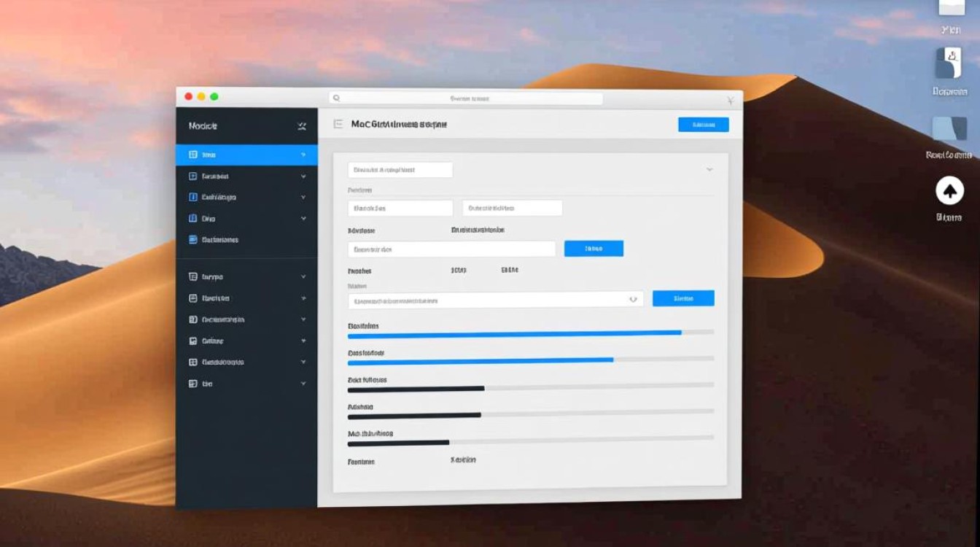Viewport: 980px width, 547px height.
Task: Collapse the form panel with its top-right chevron
Action: [x=709, y=169]
